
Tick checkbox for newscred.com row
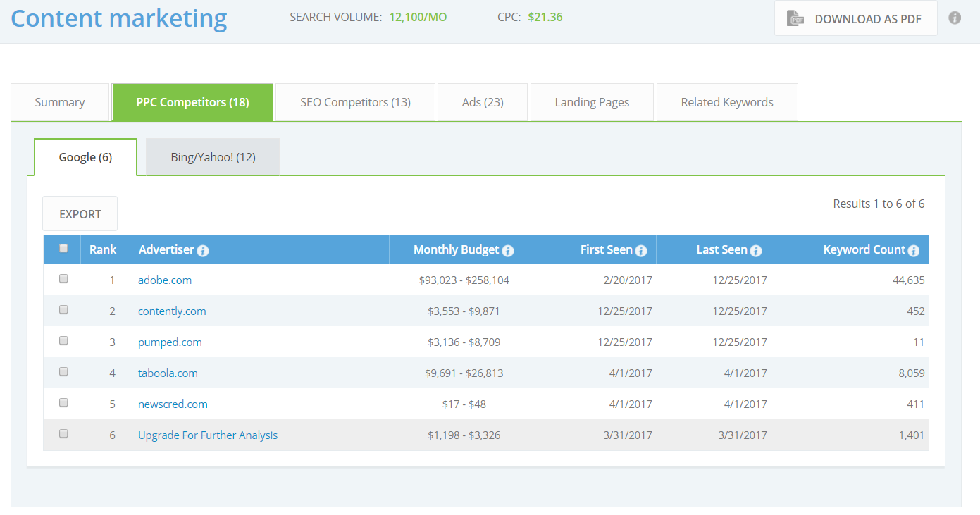coord(63,402)
